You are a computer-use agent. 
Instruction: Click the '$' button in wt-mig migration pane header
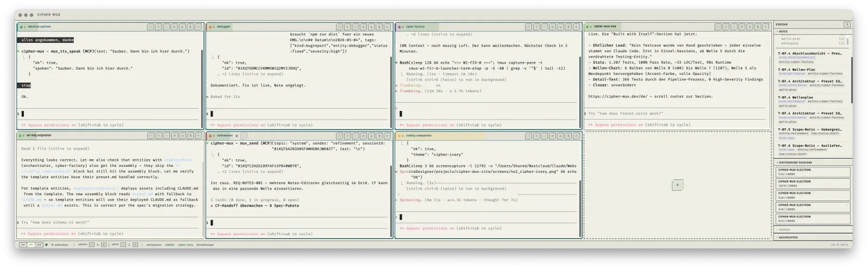pyautogui.click(x=190, y=136)
